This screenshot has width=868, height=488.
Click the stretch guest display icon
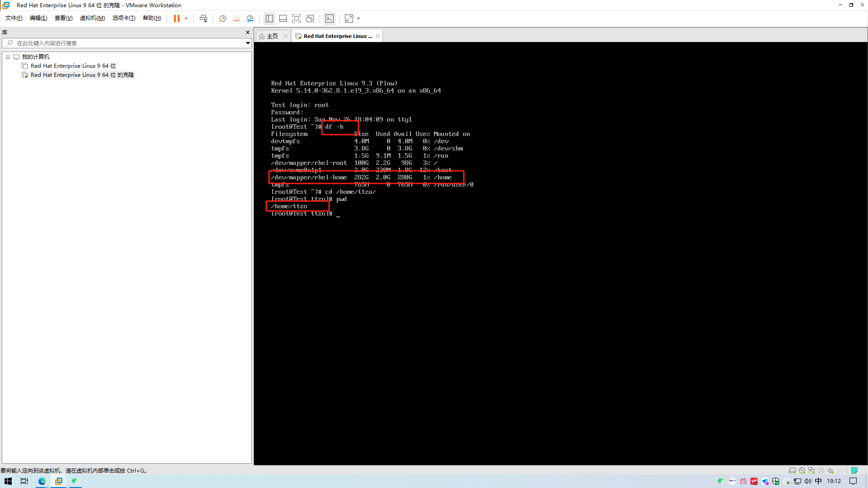pos(349,19)
